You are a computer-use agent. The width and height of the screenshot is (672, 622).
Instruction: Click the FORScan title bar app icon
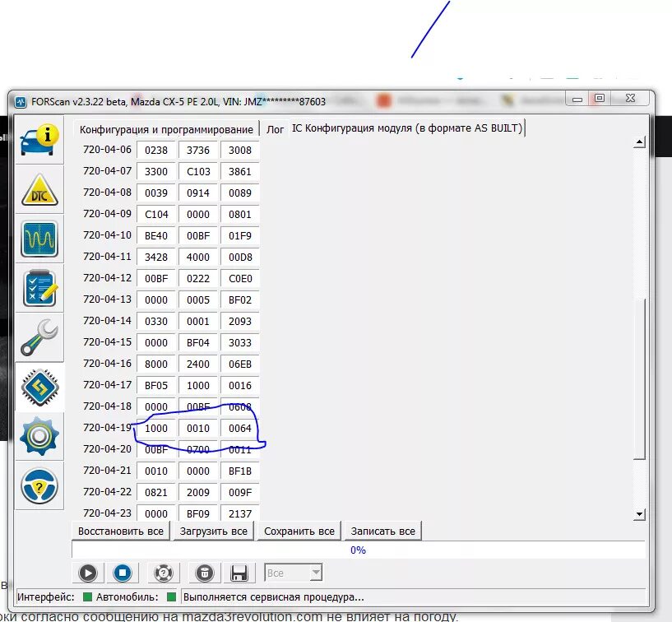click(21, 102)
